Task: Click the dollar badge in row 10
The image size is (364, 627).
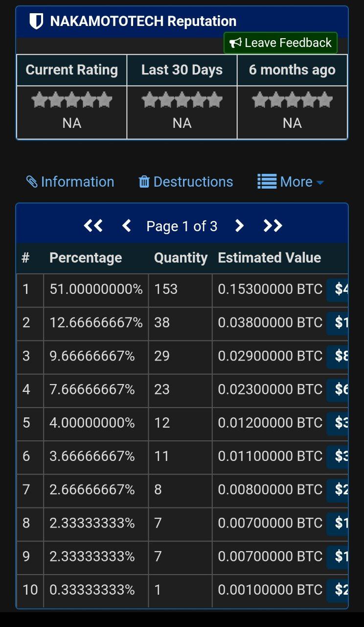Action: click(x=338, y=590)
